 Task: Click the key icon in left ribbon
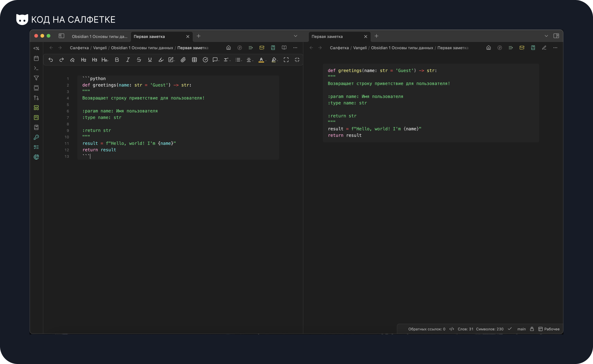tap(36, 137)
